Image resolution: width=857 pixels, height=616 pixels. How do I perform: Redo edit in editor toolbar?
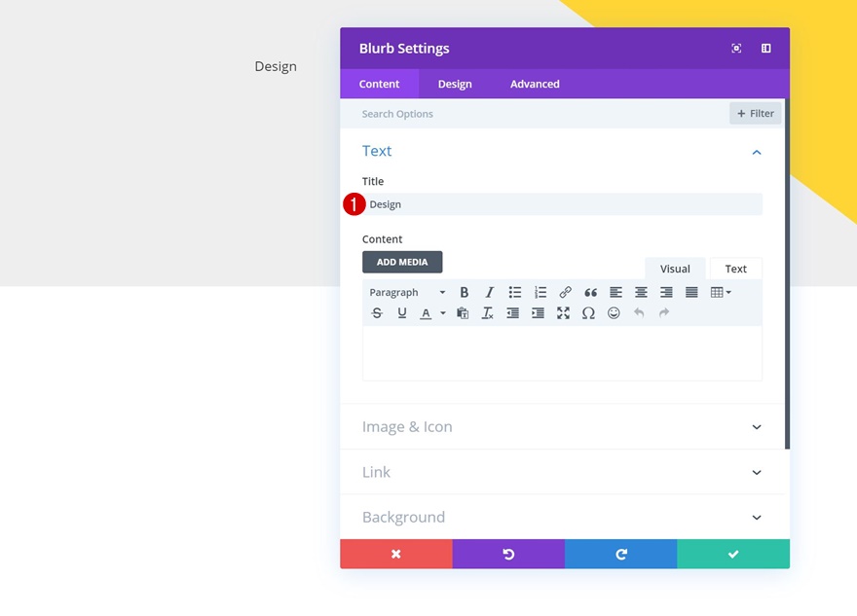(664, 313)
